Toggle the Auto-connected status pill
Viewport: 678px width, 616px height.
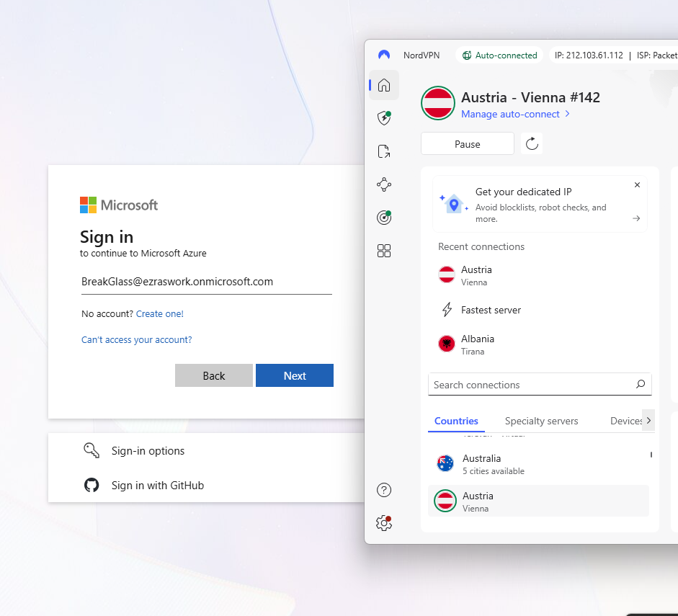click(499, 55)
